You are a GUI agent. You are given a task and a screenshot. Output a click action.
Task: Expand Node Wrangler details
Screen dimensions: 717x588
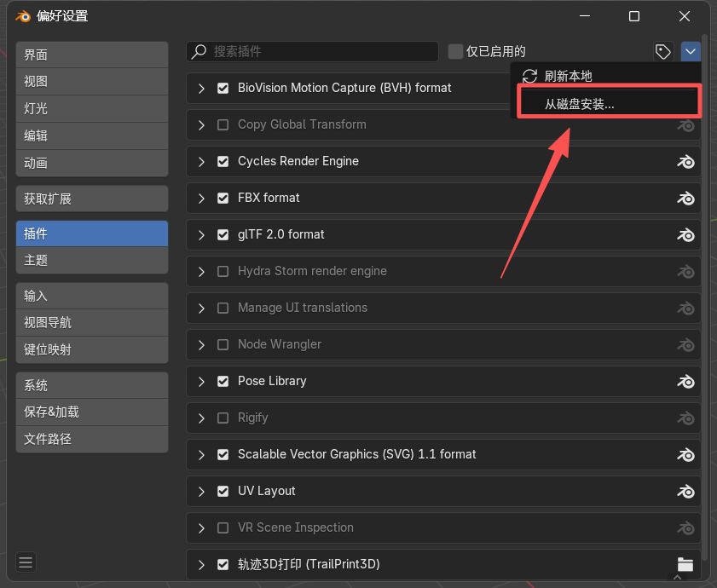[201, 345]
